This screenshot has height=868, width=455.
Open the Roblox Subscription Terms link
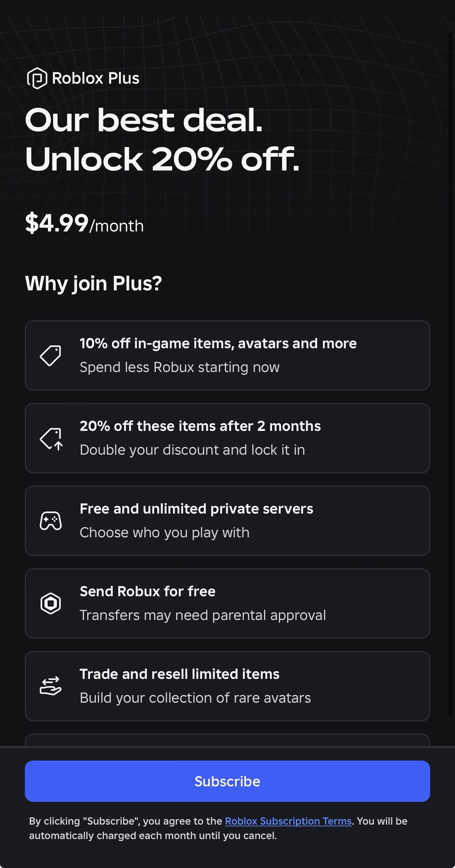click(288, 821)
